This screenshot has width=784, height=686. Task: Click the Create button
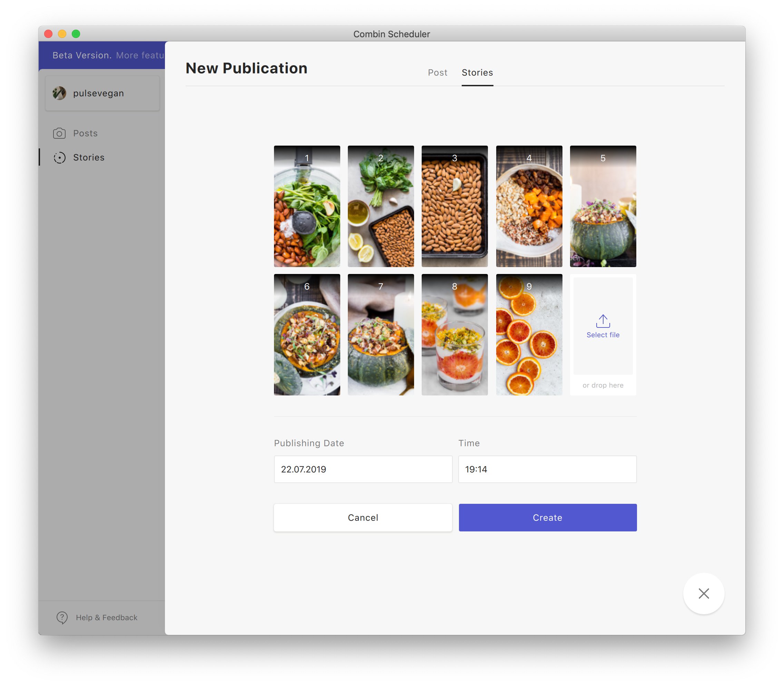(547, 517)
